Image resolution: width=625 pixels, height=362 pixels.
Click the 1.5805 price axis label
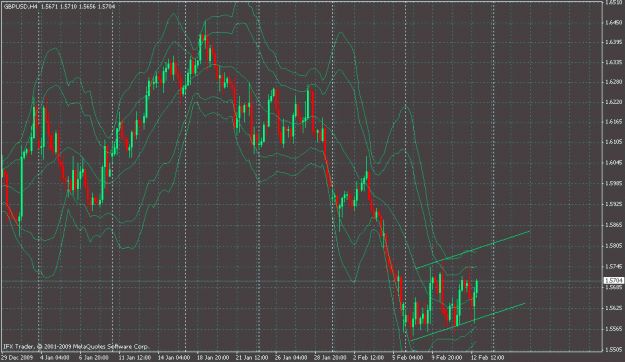click(614, 246)
